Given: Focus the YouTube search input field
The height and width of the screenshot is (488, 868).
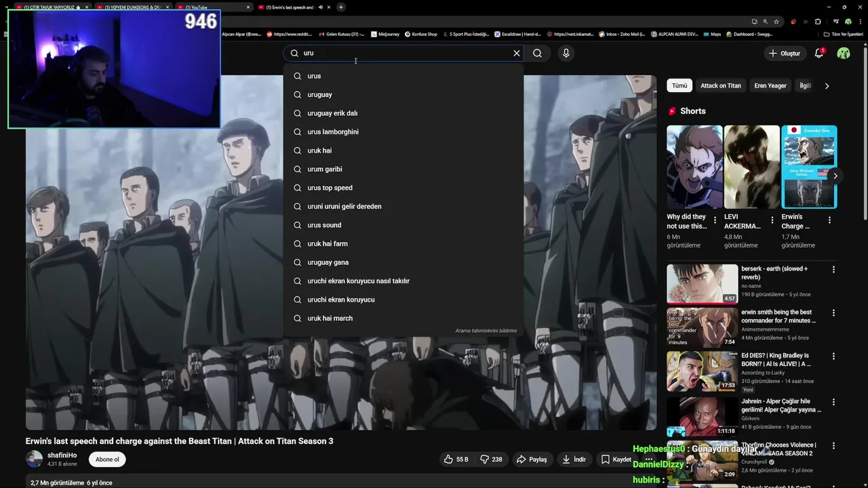Looking at the screenshot, I should click(404, 53).
